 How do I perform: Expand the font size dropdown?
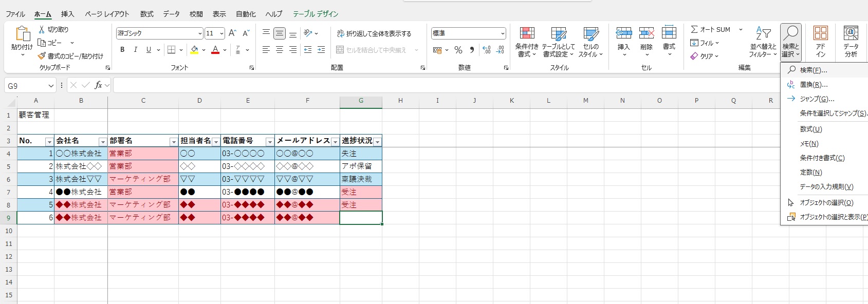click(x=221, y=33)
